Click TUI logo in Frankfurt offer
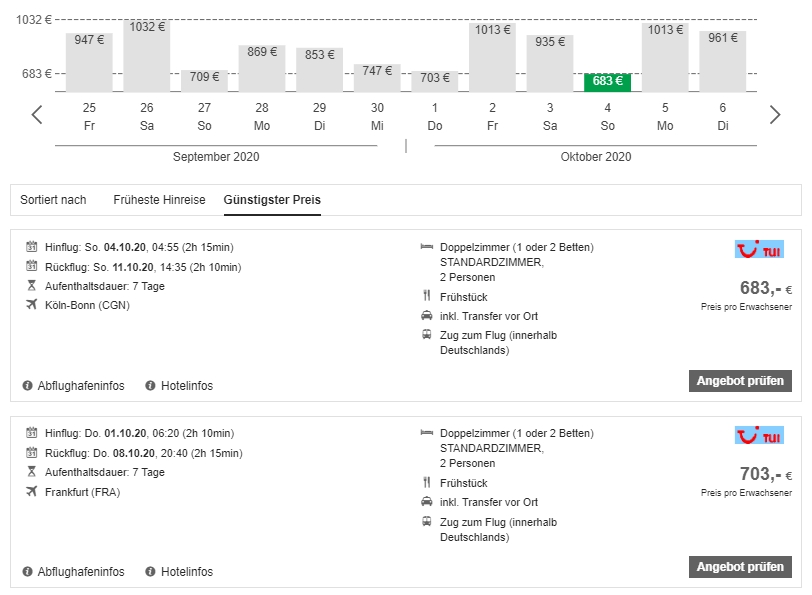This screenshot has height=595, width=812. tap(759, 435)
